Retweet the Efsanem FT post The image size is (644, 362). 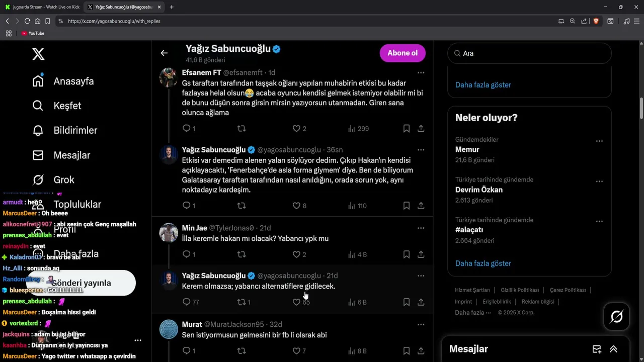click(x=242, y=129)
